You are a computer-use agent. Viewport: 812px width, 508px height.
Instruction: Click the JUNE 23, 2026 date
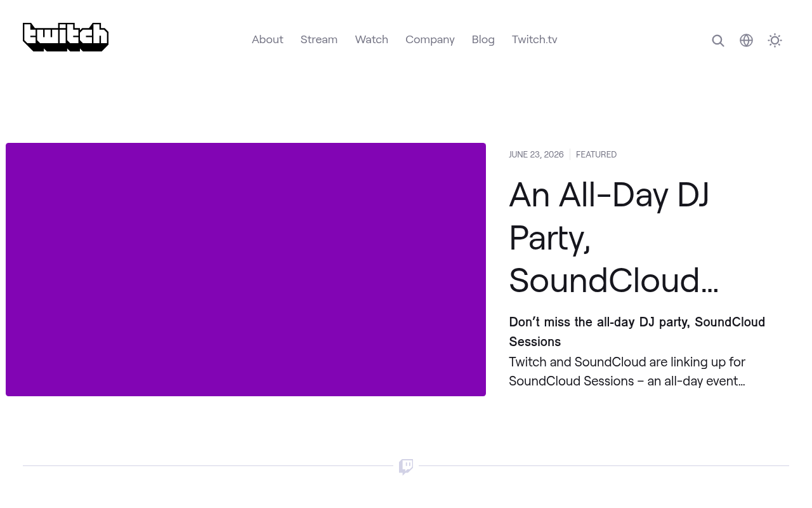(536, 154)
